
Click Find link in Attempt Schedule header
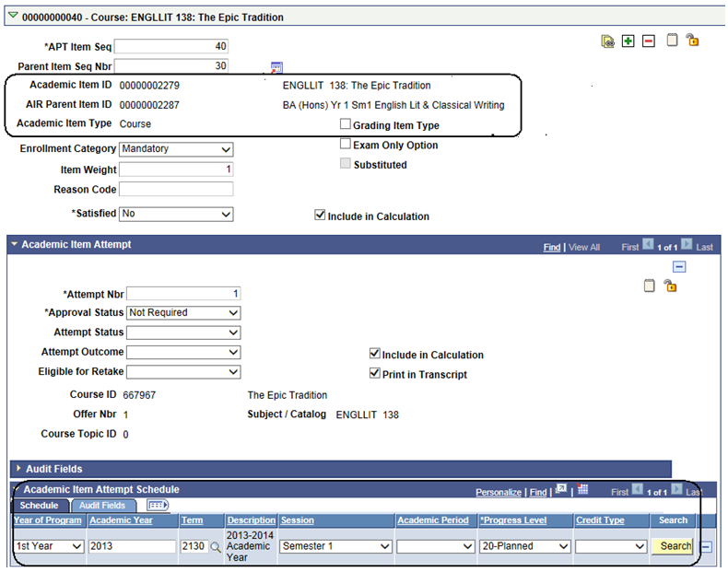tap(538, 492)
